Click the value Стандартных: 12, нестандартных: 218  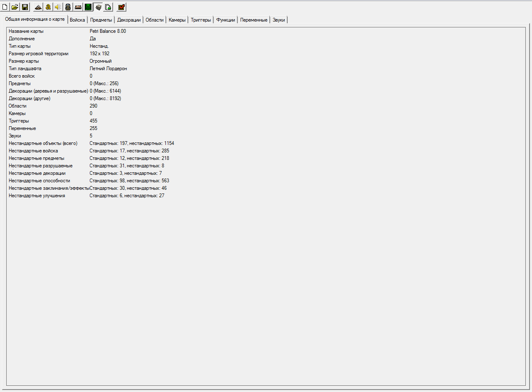129,158
